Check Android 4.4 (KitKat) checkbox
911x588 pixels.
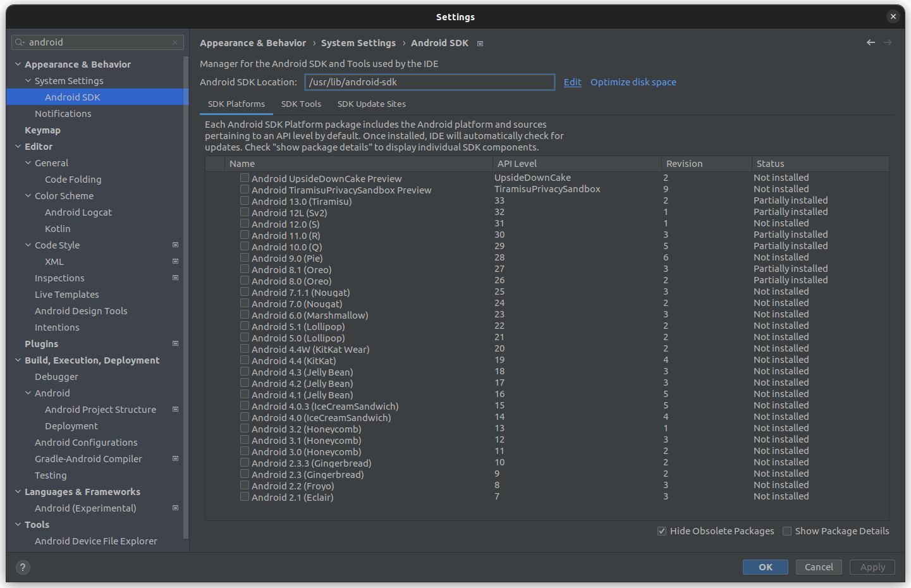245,360
